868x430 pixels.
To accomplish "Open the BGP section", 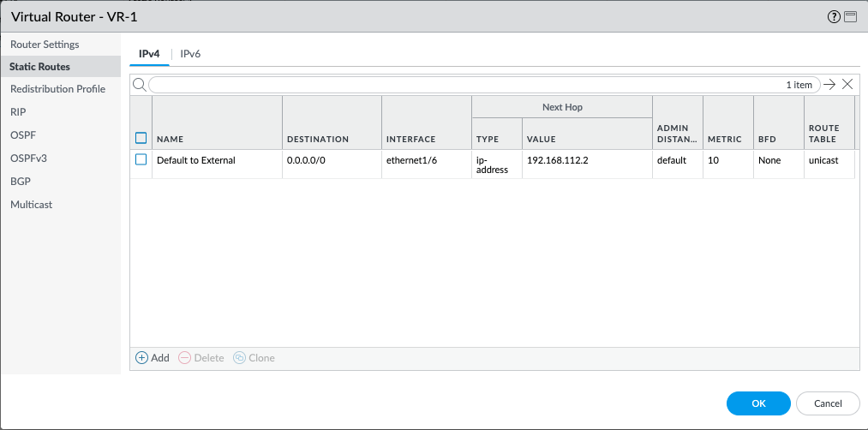I will (21, 182).
